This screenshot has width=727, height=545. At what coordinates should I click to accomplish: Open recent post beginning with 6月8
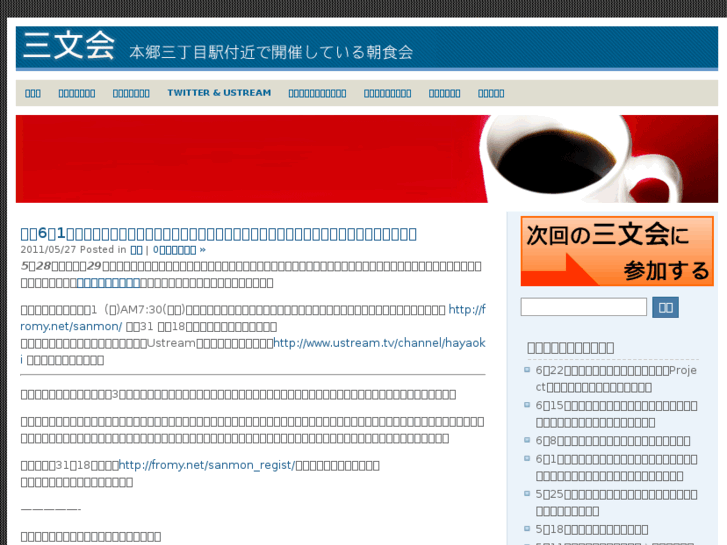(x=612, y=440)
